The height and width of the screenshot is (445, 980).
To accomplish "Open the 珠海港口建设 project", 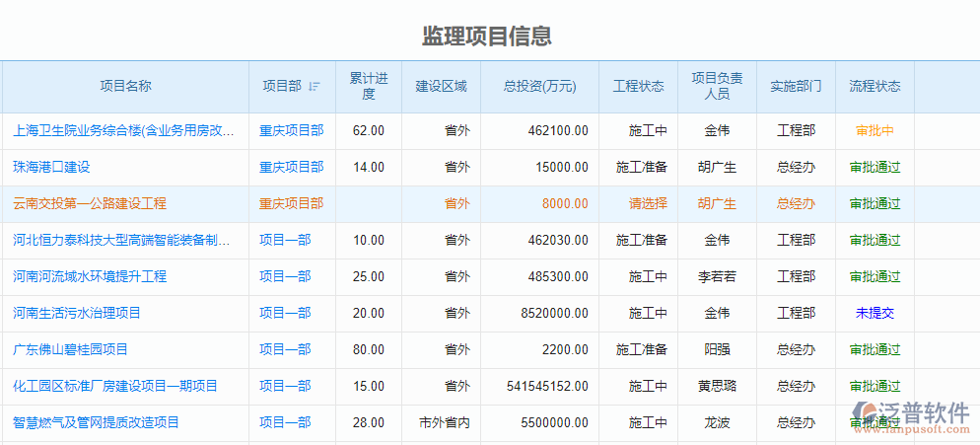I will point(51,167).
